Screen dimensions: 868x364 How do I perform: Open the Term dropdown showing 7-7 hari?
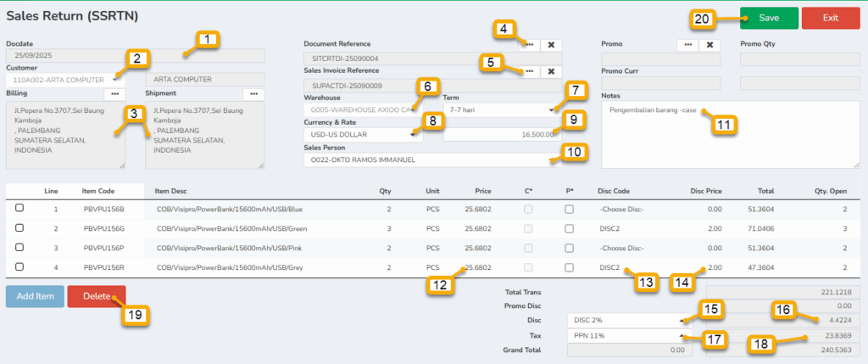pyautogui.click(x=501, y=110)
